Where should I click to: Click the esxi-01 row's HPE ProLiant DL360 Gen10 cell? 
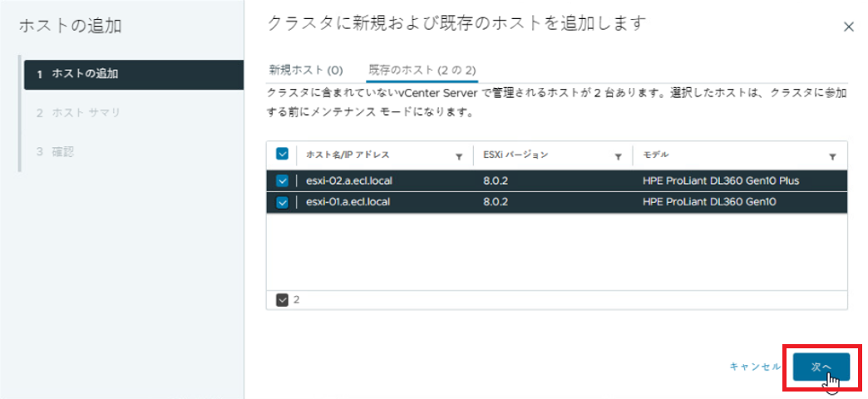(709, 203)
